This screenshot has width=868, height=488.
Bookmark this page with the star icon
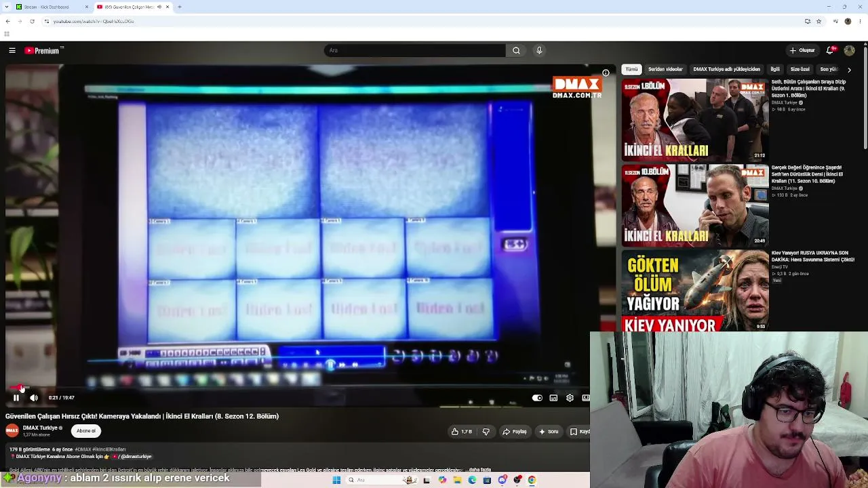click(818, 21)
